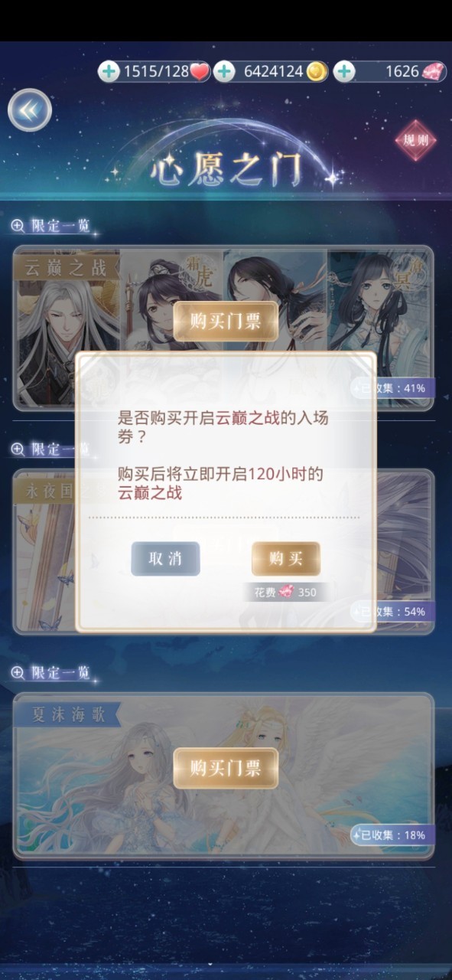452x980 pixels.
Task: Click 购买门票 on 夏沫海歌 banner
Action: [226, 768]
